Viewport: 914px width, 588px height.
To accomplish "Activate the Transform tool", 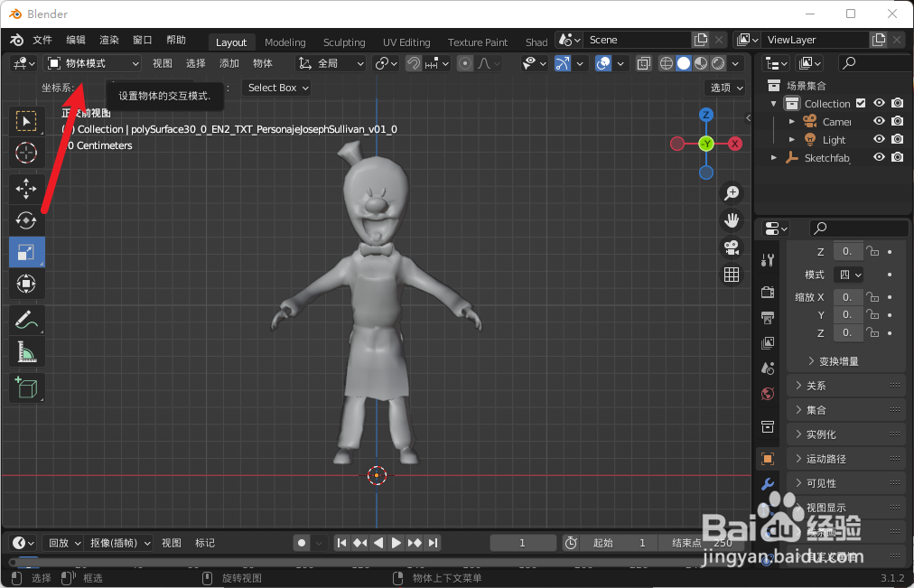I will [x=26, y=284].
